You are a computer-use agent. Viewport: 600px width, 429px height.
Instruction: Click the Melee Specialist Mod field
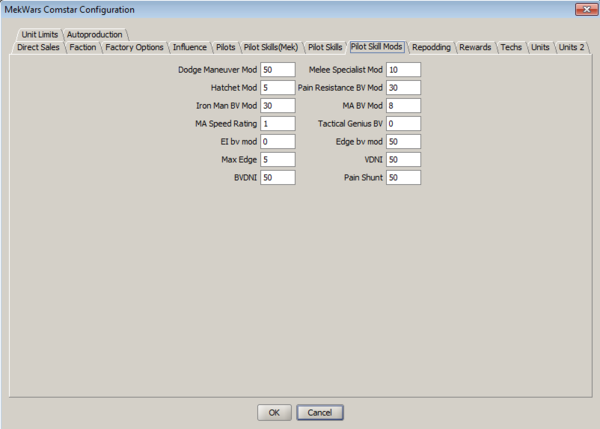click(x=402, y=70)
